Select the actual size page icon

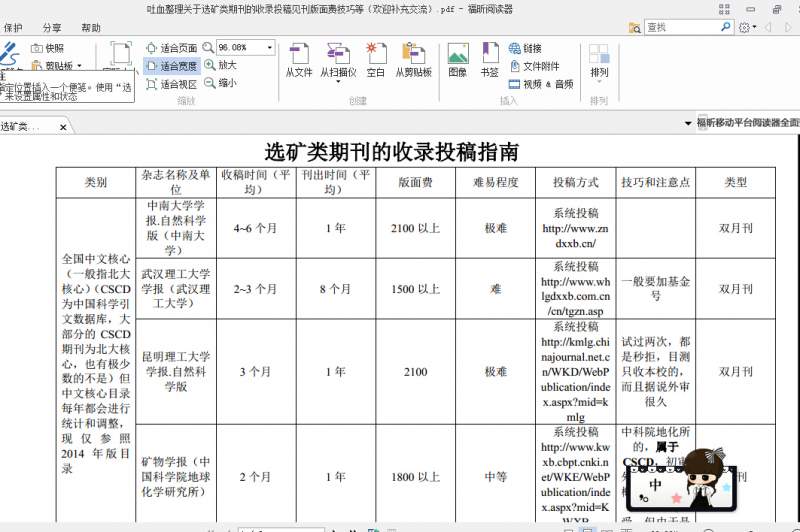121,55
